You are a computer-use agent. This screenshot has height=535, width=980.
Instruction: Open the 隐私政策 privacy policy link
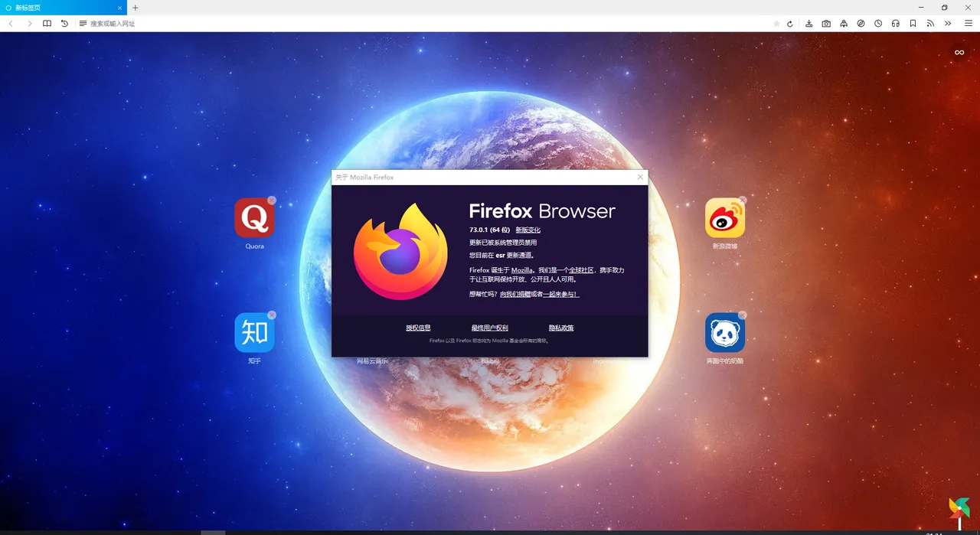click(x=561, y=328)
